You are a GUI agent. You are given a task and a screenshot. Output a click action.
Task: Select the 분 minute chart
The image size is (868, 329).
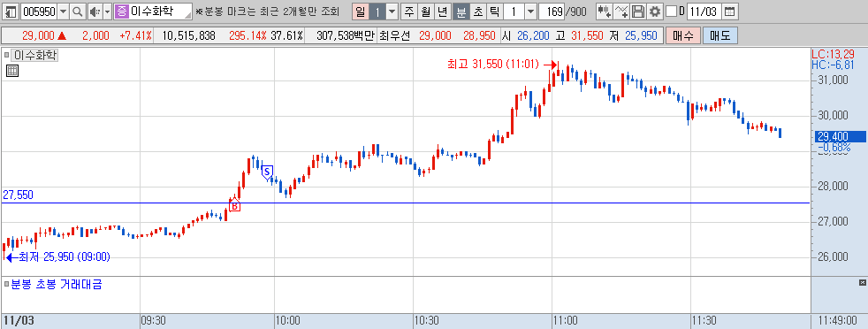[461, 11]
